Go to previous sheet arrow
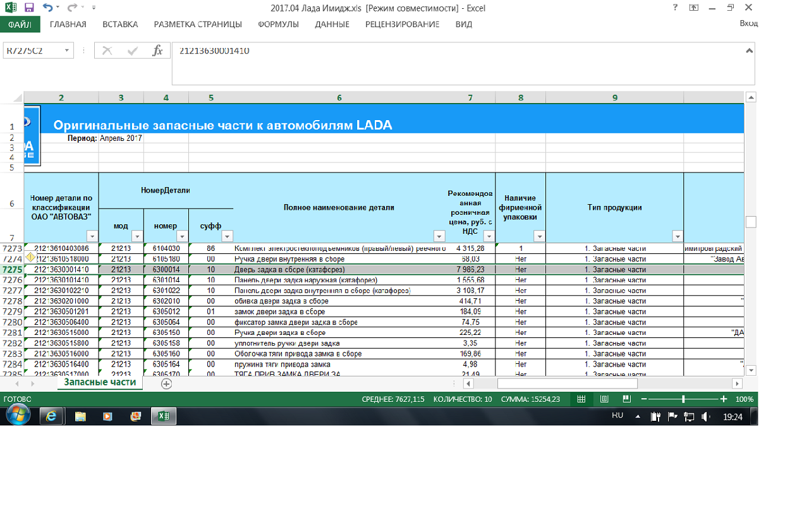Viewport: 809px width, 532px height. tap(16, 384)
